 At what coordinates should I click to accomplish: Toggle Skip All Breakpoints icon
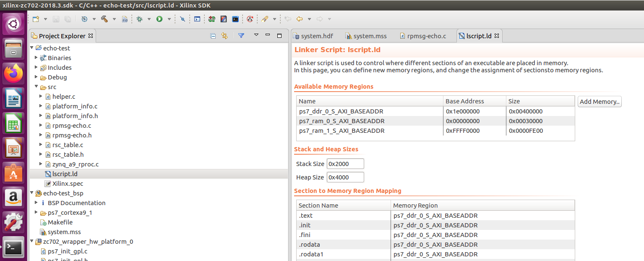click(x=182, y=19)
